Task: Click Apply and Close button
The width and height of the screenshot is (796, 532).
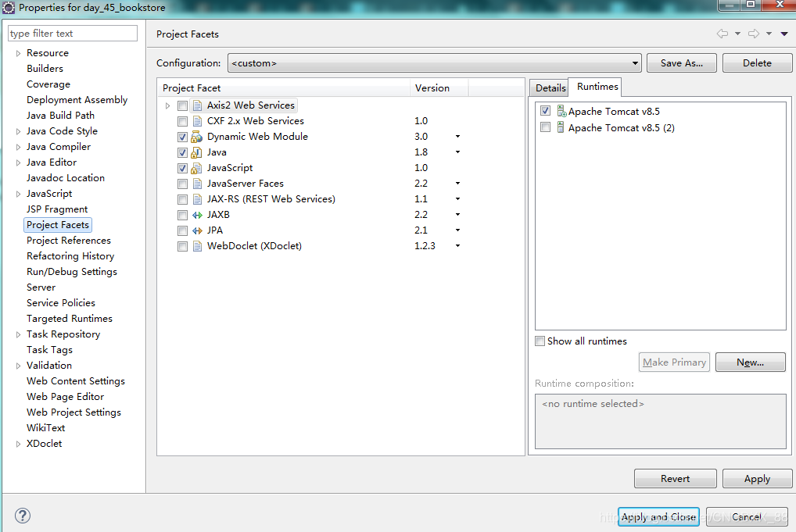Action: coord(658,517)
